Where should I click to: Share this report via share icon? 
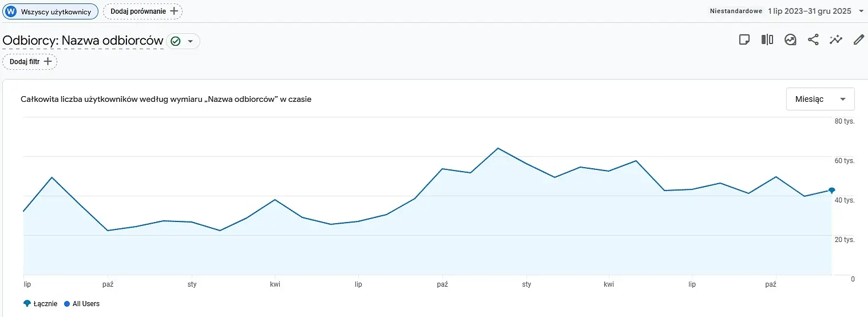tap(813, 39)
